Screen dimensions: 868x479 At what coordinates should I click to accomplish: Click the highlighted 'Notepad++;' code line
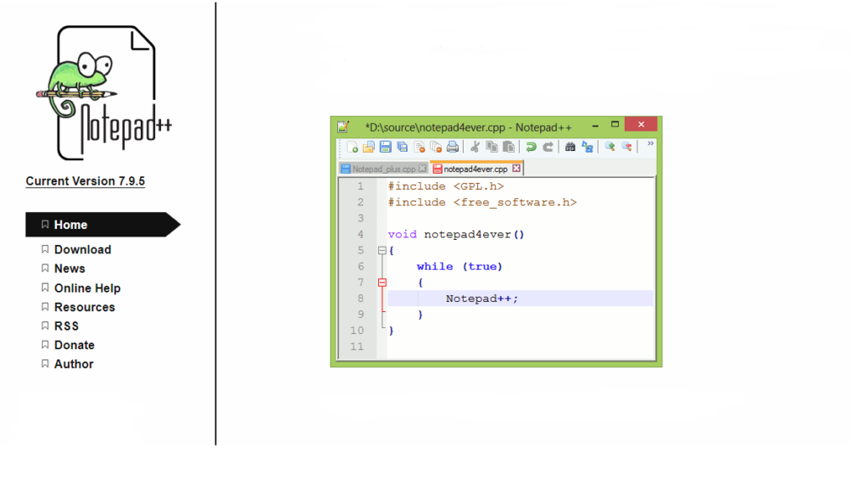click(520, 298)
